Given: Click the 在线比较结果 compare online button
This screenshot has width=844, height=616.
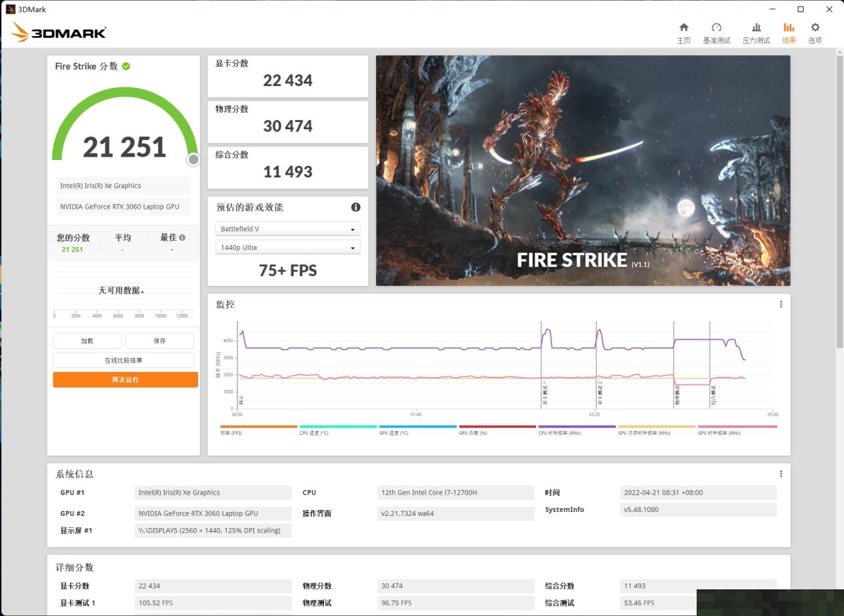Looking at the screenshot, I should [x=123, y=360].
